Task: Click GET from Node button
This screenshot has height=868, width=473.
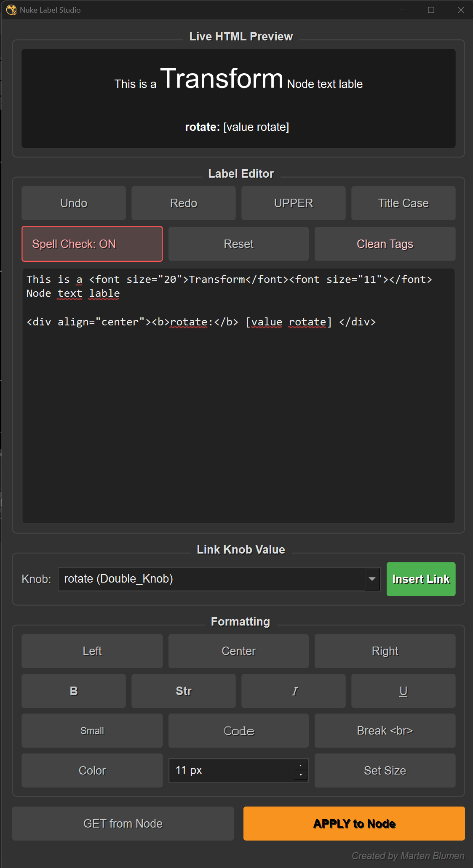Action: click(123, 823)
